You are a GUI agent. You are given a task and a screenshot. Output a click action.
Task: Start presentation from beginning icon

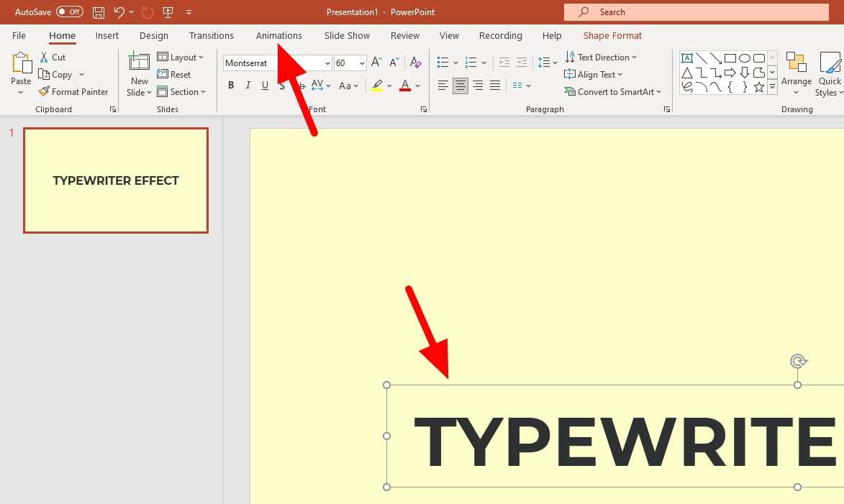coord(168,12)
